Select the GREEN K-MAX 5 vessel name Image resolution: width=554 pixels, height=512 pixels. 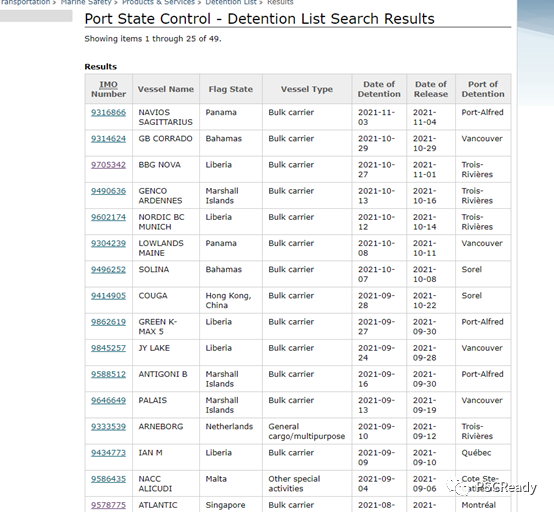tap(158, 326)
